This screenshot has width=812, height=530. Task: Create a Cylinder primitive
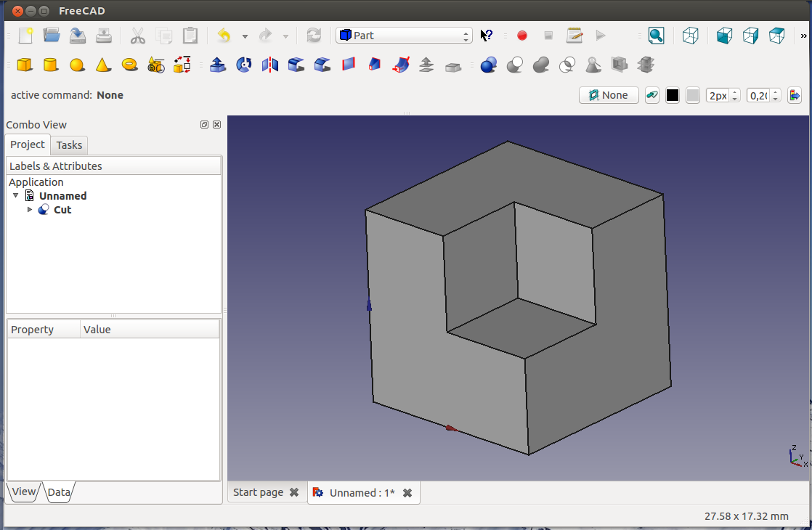coord(51,65)
